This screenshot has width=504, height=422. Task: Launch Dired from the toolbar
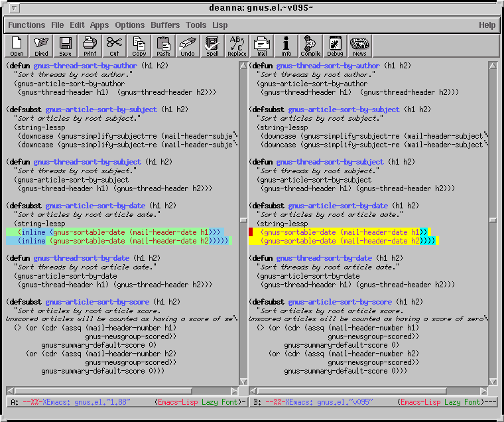41,46
